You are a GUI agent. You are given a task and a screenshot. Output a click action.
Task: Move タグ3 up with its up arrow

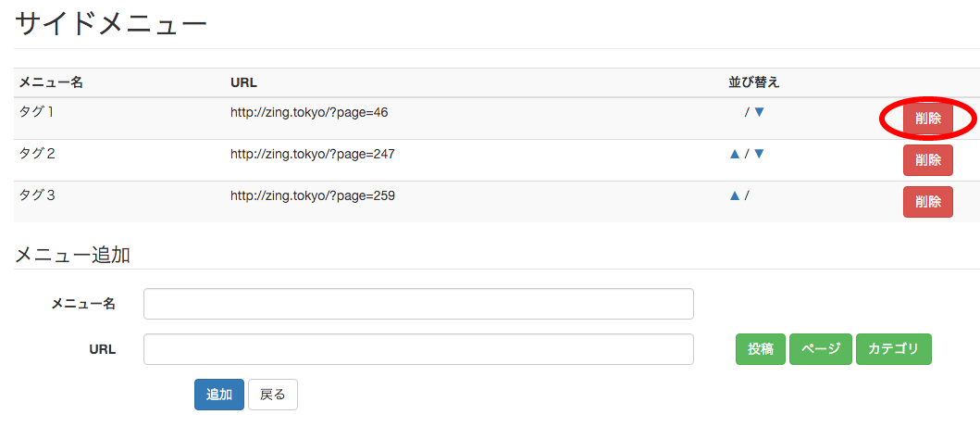click(x=735, y=195)
